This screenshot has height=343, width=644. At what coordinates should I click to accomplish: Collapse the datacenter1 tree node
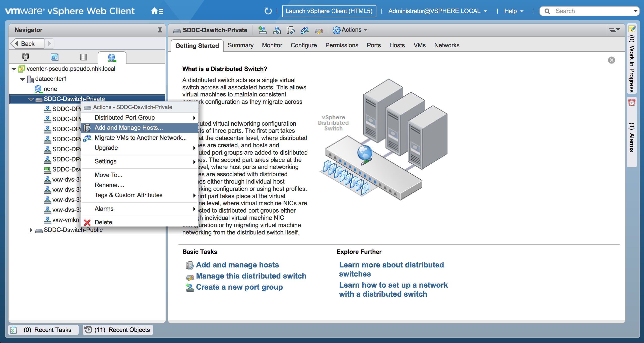22,79
